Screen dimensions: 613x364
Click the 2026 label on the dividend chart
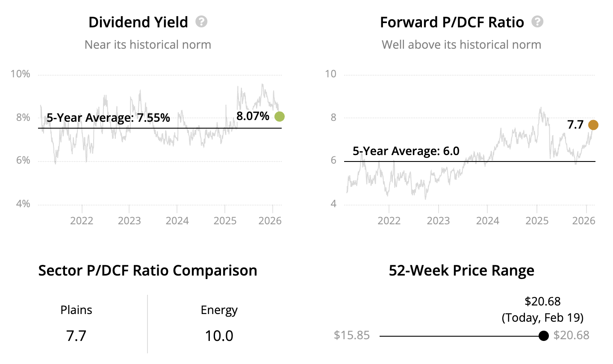click(x=270, y=221)
